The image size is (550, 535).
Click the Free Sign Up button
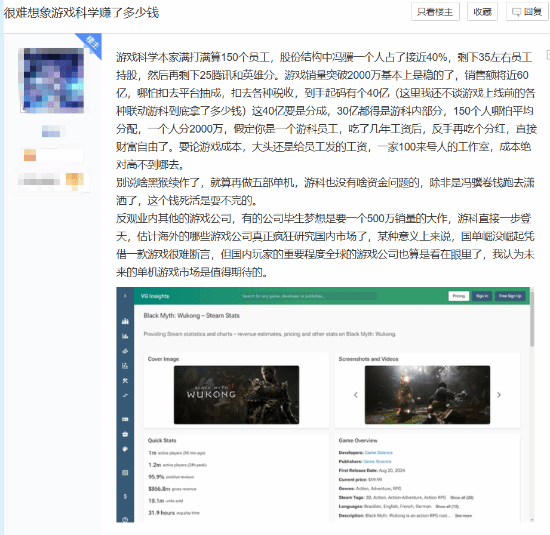pos(510,296)
